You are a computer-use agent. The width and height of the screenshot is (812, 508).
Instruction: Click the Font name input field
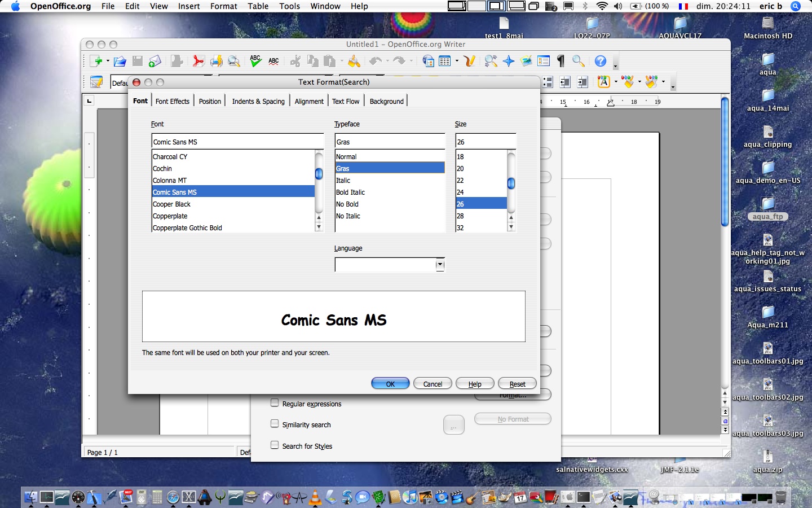tap(237, 142)
